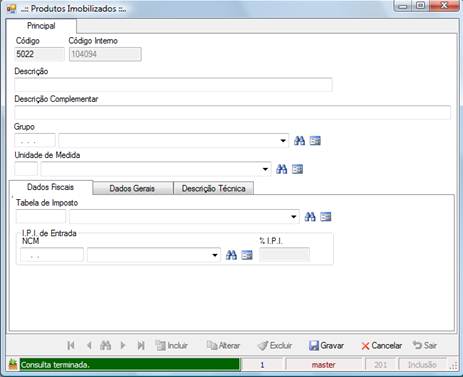
Task: Click the 'Inclusão' mode in status bar
Action: pos(422,365)
